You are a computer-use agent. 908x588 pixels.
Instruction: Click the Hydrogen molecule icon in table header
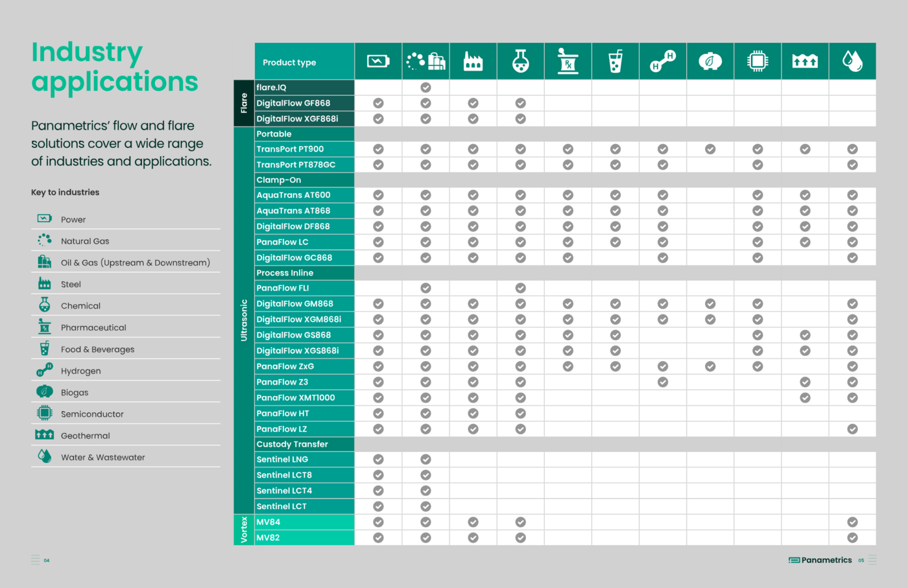click(663, 62)
